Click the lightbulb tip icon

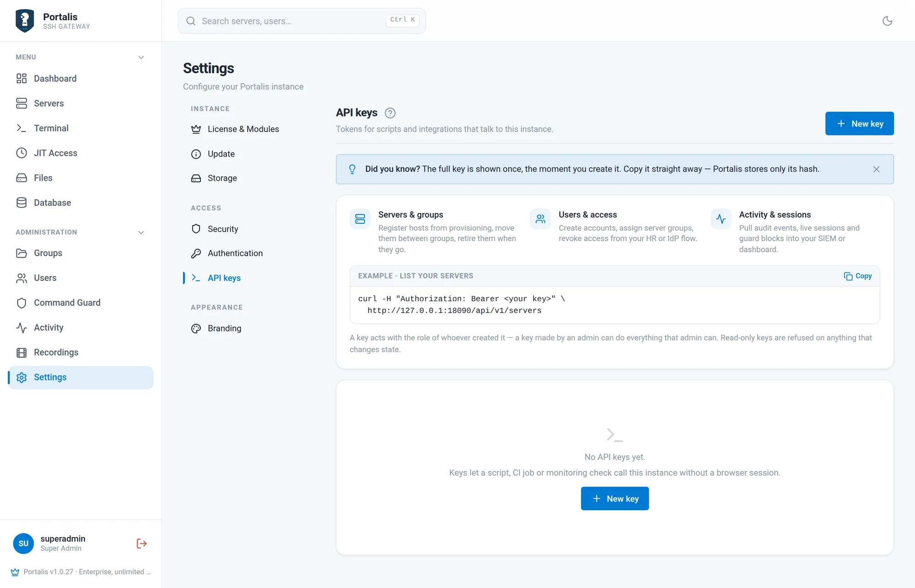tap(352, 169)
